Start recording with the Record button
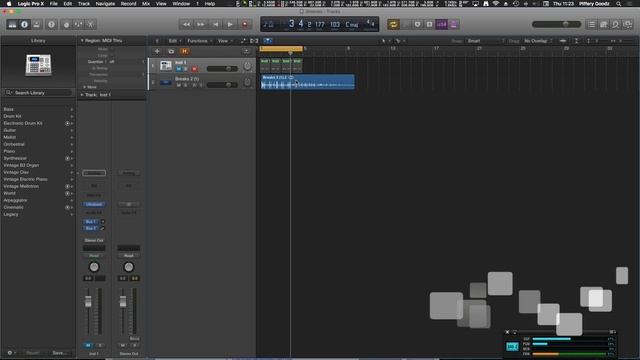 (x=245, y=24)
